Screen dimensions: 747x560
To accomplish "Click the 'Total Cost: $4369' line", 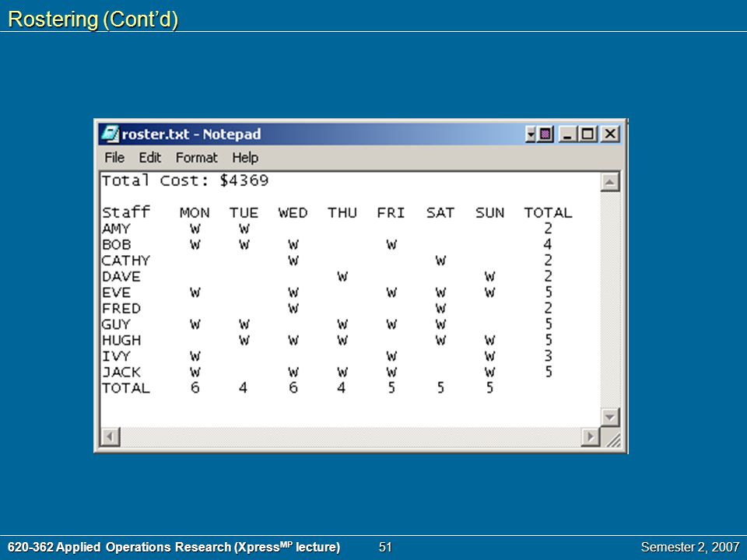I will [x=185, y=180].
